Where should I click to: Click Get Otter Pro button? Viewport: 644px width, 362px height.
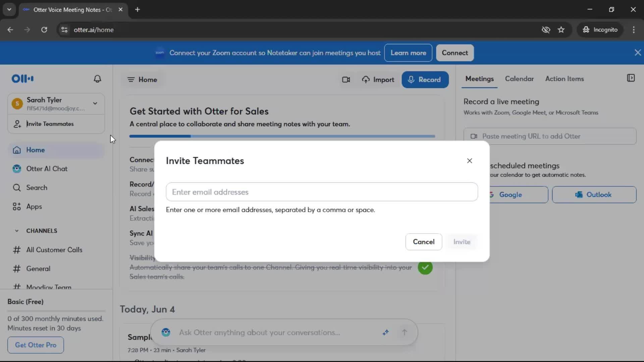tap(36, 345)
